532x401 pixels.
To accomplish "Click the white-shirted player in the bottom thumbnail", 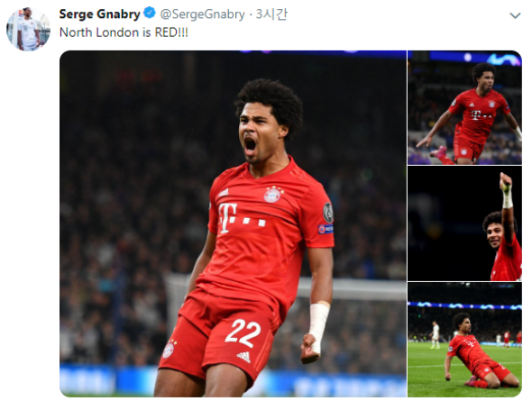I will point(435,334).
